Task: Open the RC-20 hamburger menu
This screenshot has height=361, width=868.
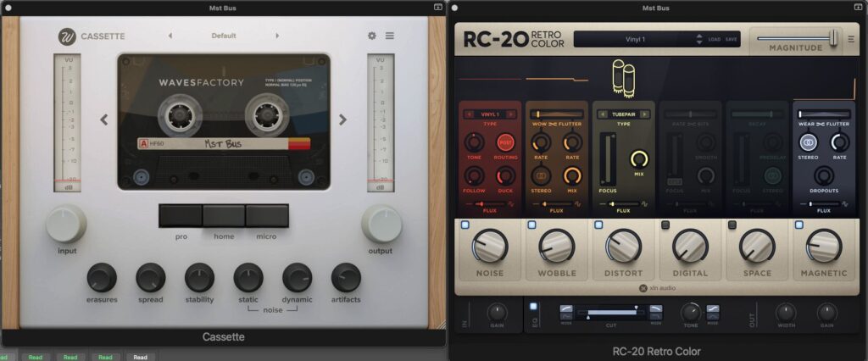Action: click(x=851, y=39)
